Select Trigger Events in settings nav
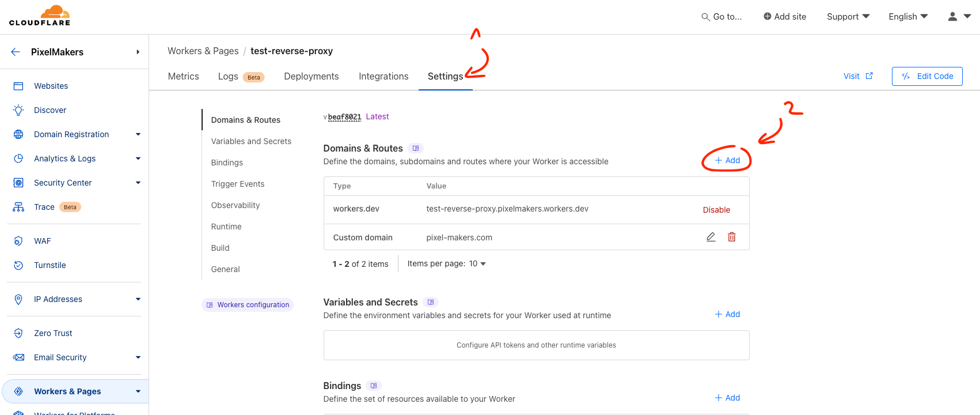Screen dimensions: 980x415 pyautogui.click(x=238, y=184)
